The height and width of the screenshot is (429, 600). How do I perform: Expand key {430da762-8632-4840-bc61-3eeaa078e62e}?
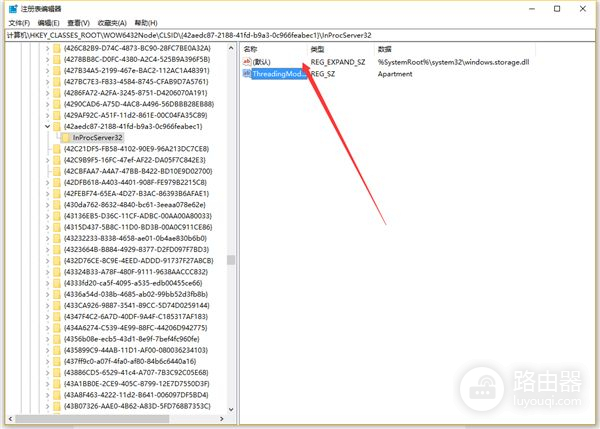click(47, 205)
